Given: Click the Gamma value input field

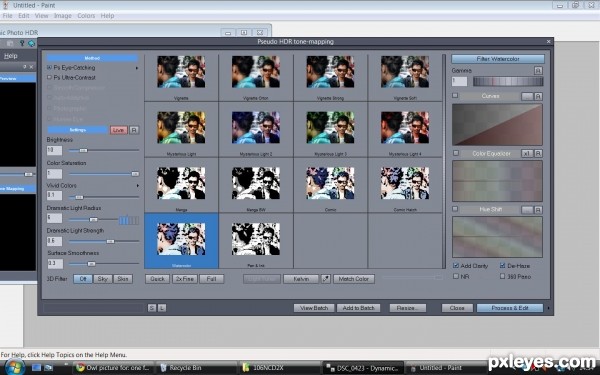Looking at the screenshot, I should click(460, 81).
